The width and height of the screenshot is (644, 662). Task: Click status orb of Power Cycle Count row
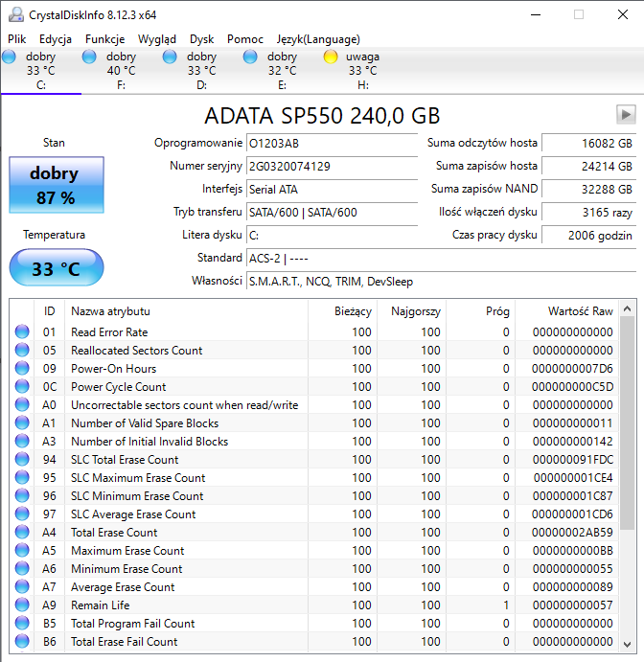pos(22,386)
